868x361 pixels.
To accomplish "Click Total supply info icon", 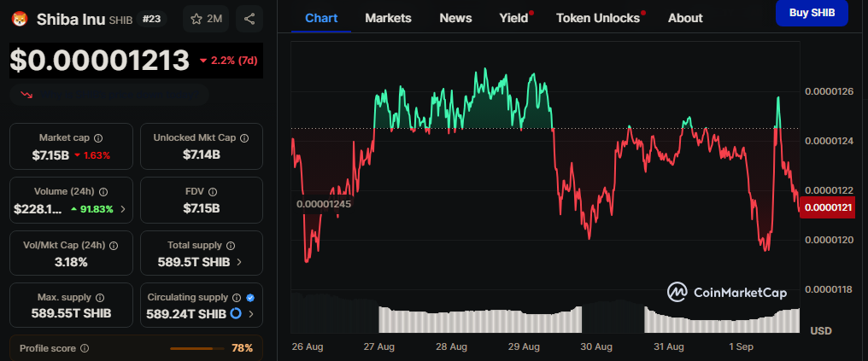I will coord(231,245).
